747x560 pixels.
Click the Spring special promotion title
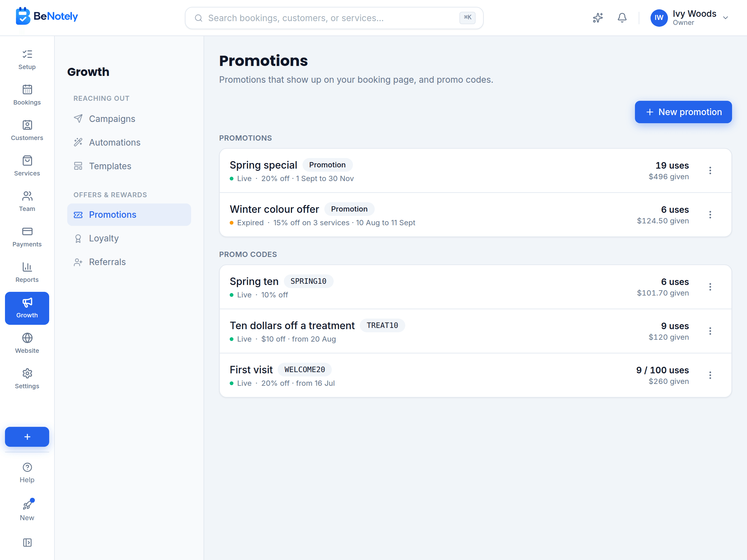click(263, 165)
